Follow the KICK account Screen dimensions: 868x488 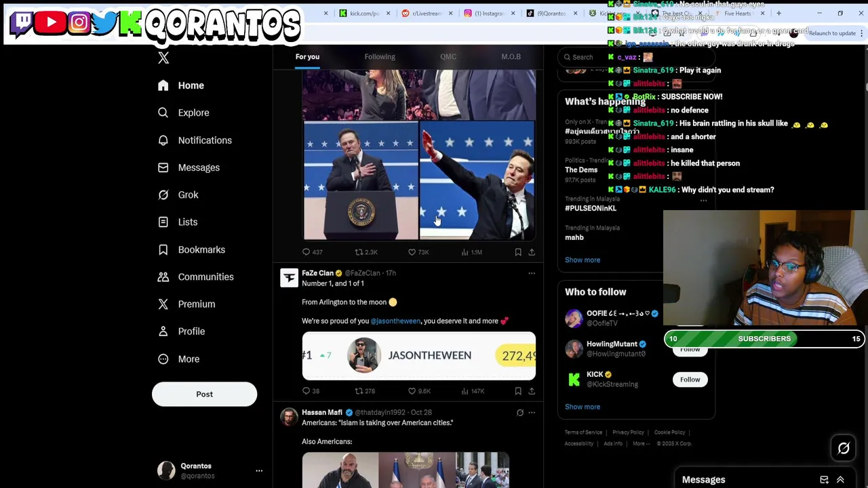point(690,380)
